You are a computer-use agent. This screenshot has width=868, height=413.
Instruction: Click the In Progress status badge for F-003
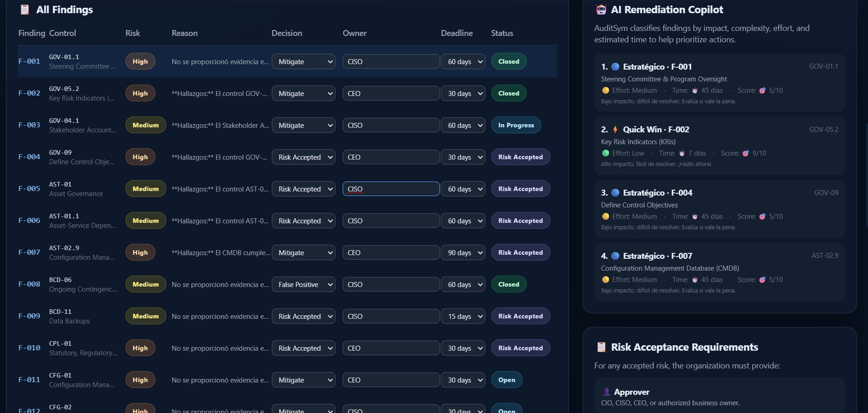coord(516,125)
